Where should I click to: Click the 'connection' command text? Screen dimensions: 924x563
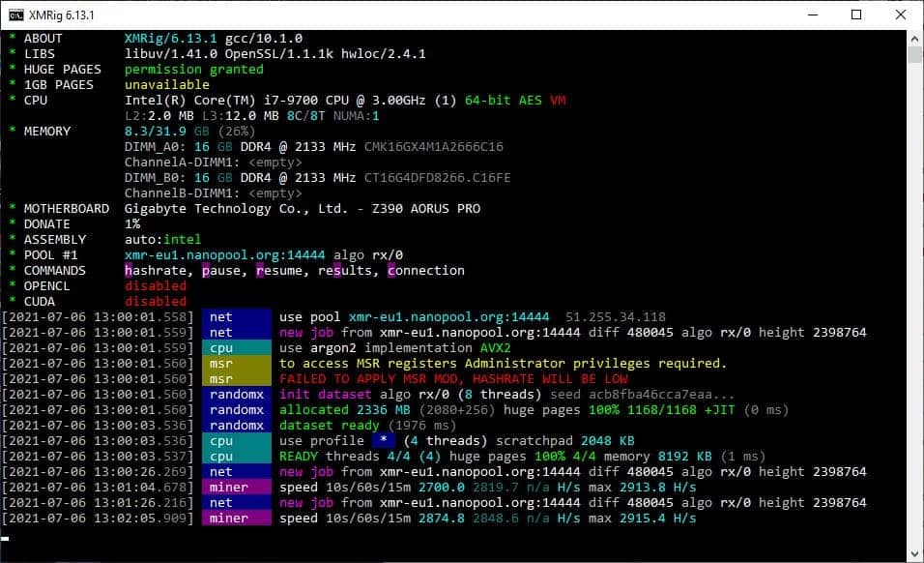426,271
